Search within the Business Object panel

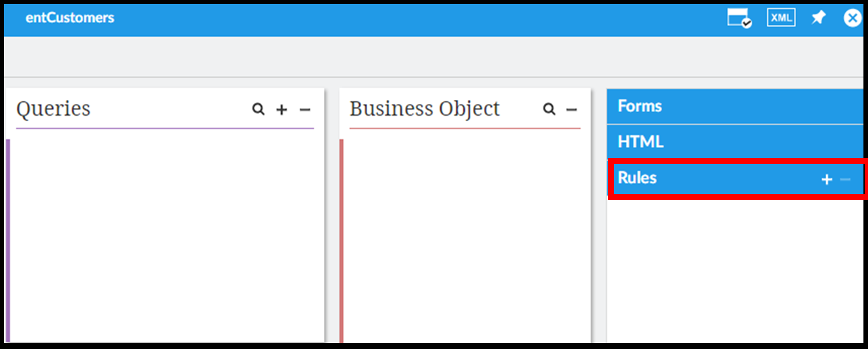pyautogui.click(x=549, y=109)
